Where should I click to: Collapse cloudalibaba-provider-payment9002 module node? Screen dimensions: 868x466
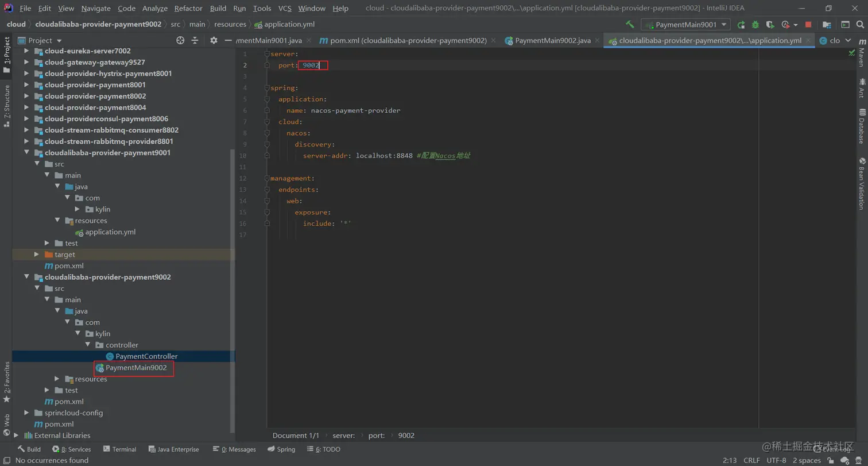pyautogui.click(x=26, y=277)
